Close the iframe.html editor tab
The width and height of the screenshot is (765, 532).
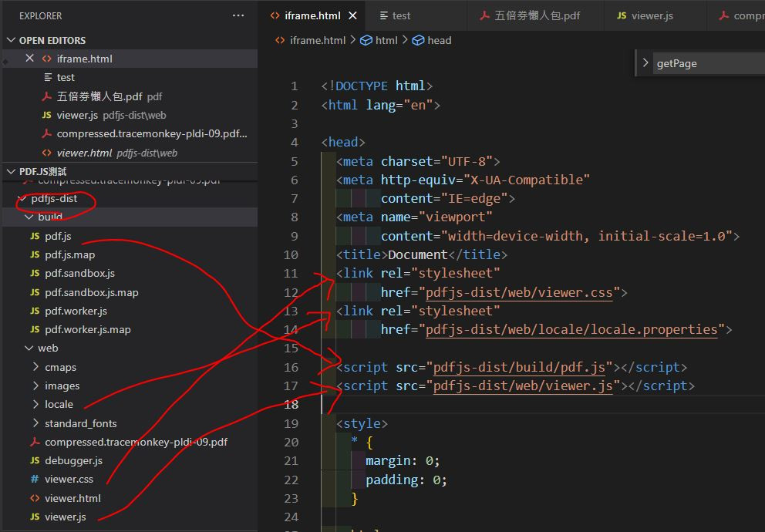[352, 15]
